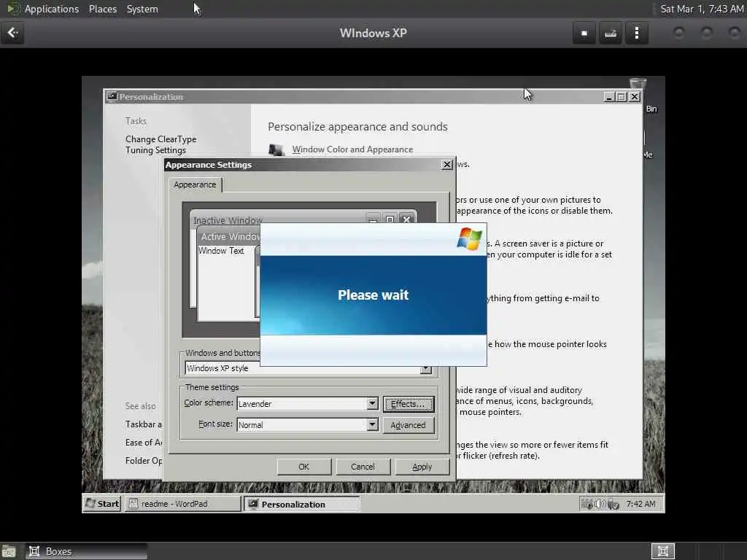The image size is (747, 560).
Task: Open the Windows XP Start button
Action: [102, 504]
